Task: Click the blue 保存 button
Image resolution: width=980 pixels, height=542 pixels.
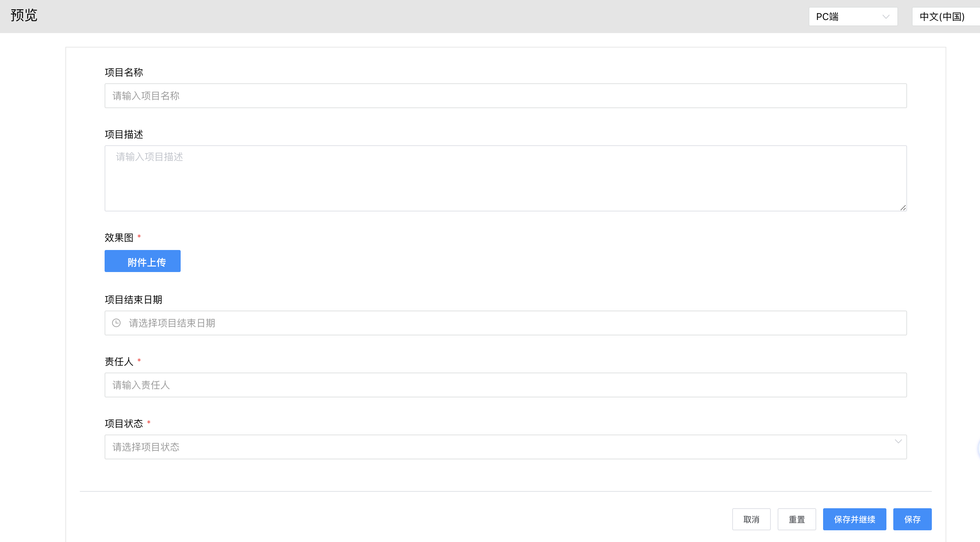Action: (912, 519)
